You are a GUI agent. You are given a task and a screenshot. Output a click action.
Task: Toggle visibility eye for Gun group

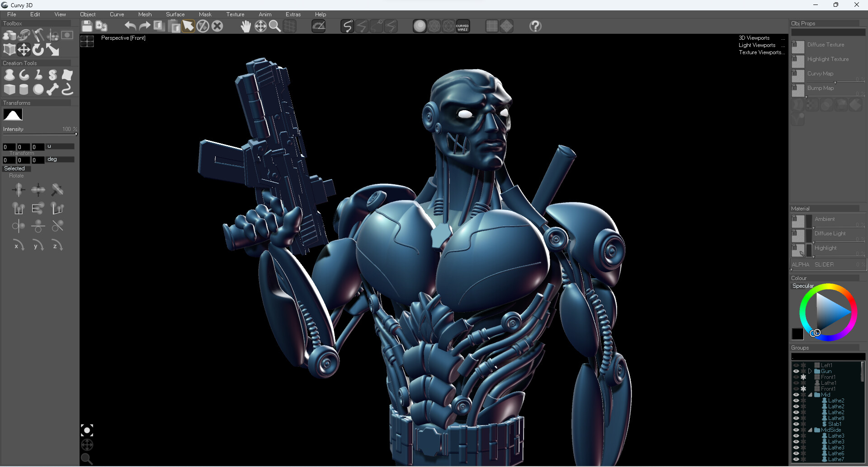[x=796, y=371]
